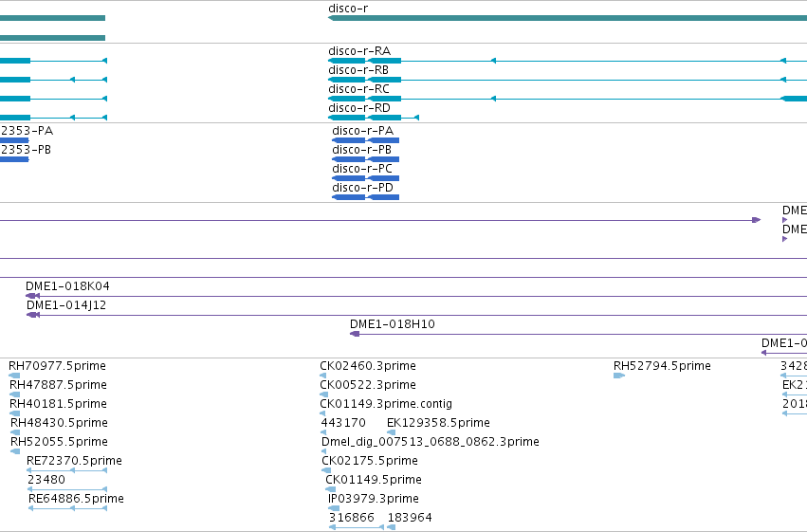This screenshot has height=532, width=807.
Task: Select EST RH52794.5prime
Action: (662, 366)
